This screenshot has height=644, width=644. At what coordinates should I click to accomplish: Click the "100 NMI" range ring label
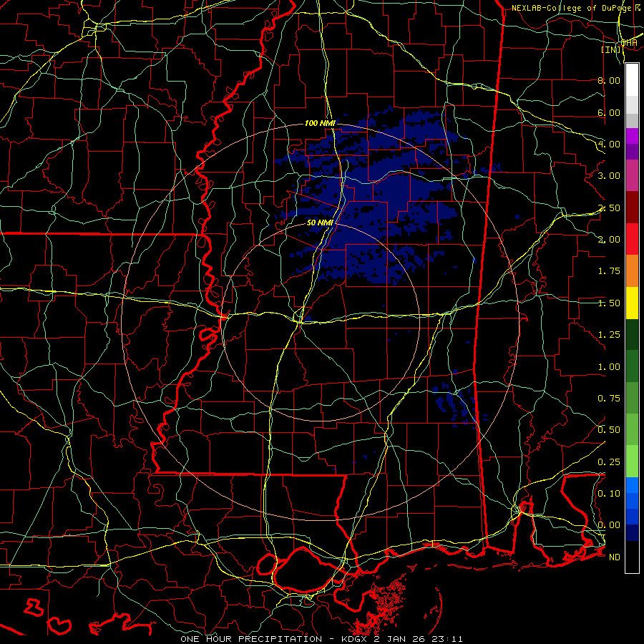[320, 123]
